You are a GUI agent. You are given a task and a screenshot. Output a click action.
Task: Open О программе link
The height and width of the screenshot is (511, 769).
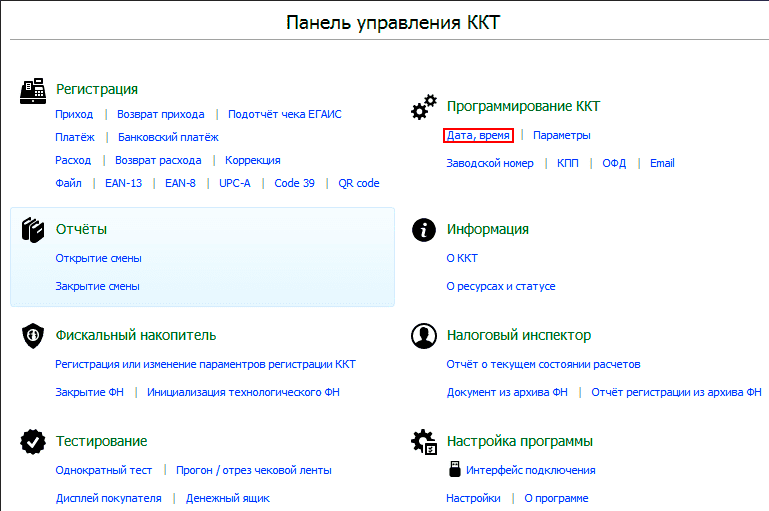[x=556, y=498]
